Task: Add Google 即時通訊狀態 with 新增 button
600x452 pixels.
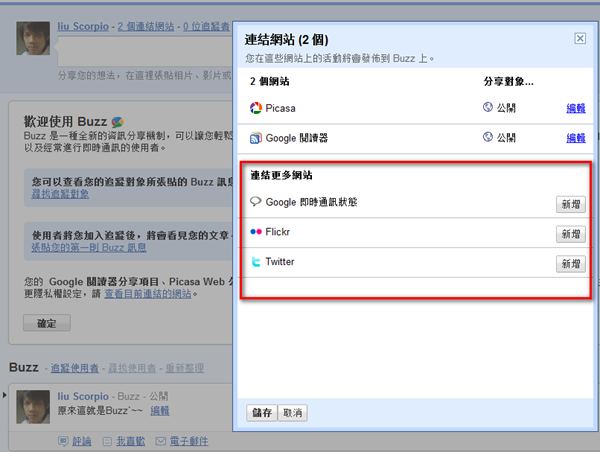Action: (x=571, y=204)
